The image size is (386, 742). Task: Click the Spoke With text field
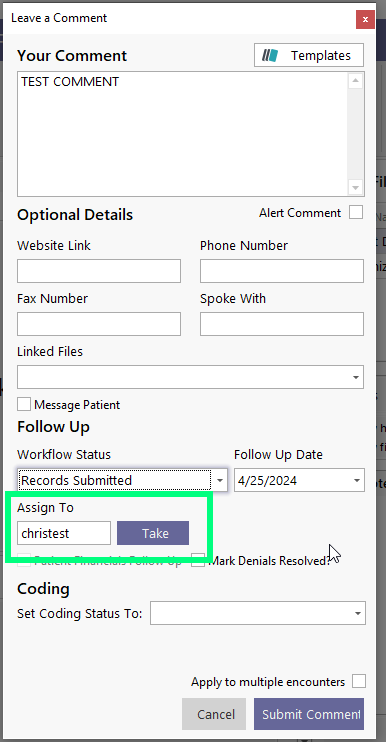click(x=282, y=324)
